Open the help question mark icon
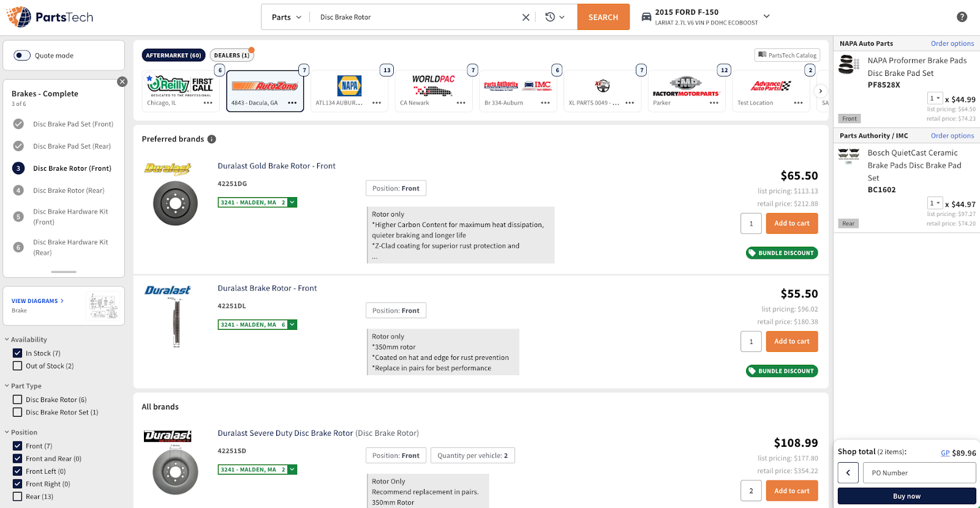This screenshot has width=980, height=508. 962,17
